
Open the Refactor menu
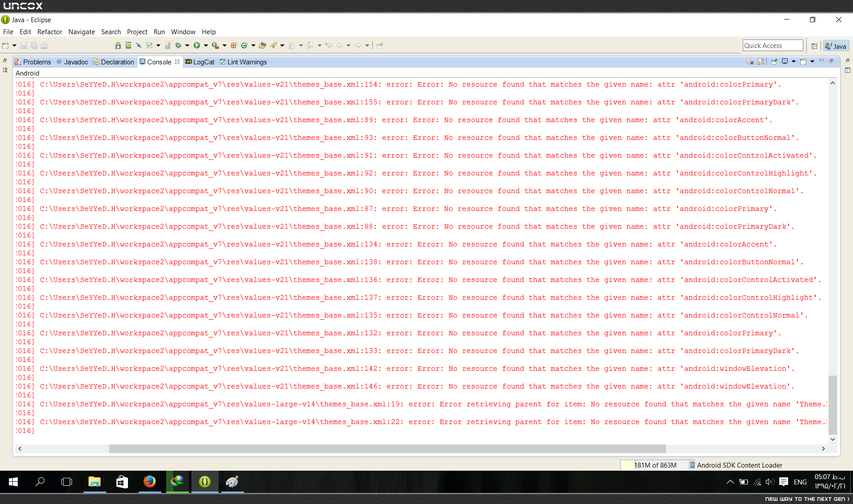[50, 32]
